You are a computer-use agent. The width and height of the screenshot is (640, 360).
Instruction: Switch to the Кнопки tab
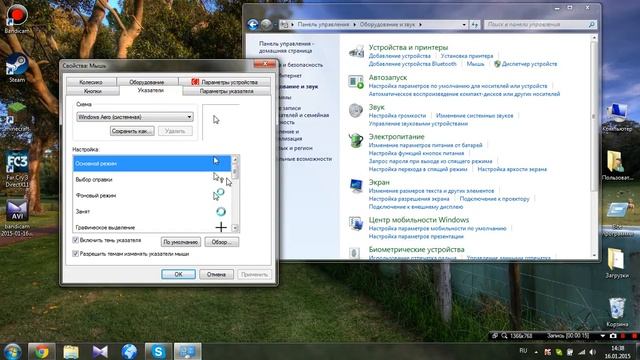click(x=93, y=91)
